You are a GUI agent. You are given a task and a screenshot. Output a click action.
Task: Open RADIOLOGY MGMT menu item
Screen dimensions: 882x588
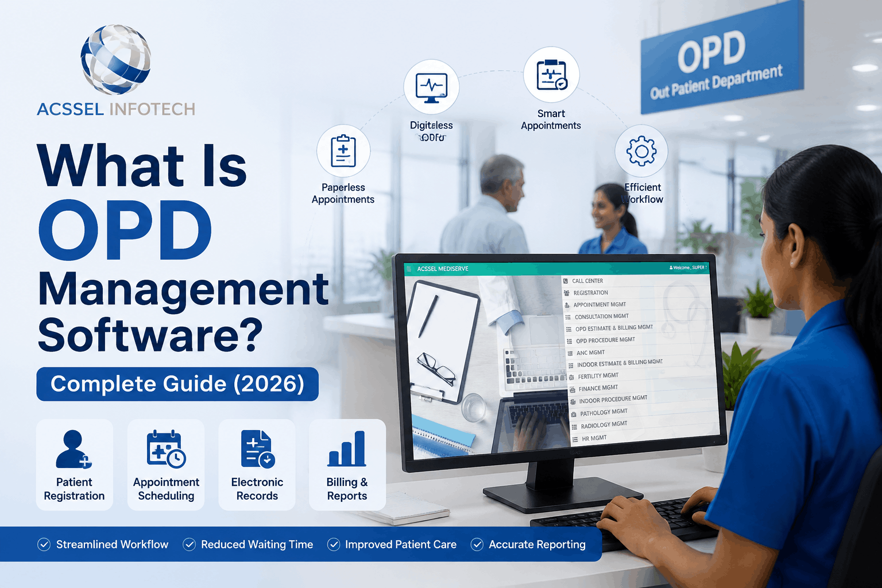[x=604, y=425]
